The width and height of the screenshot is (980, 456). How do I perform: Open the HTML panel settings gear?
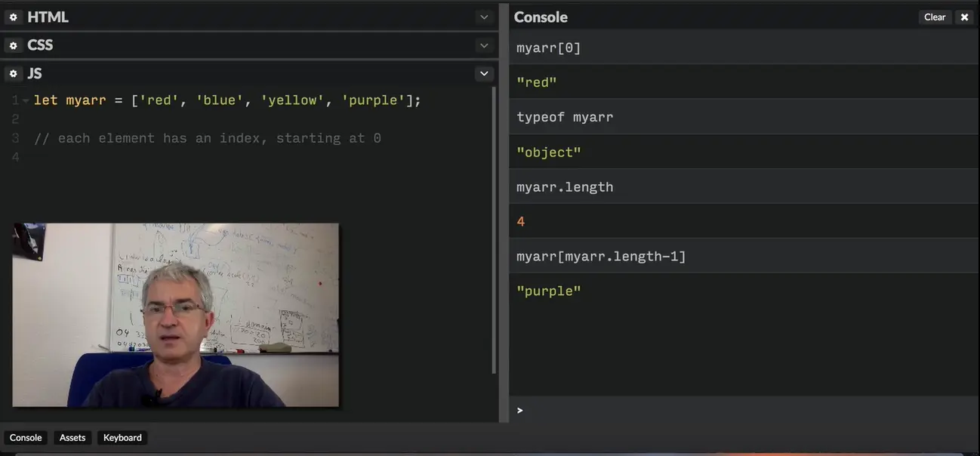point(13,17)
